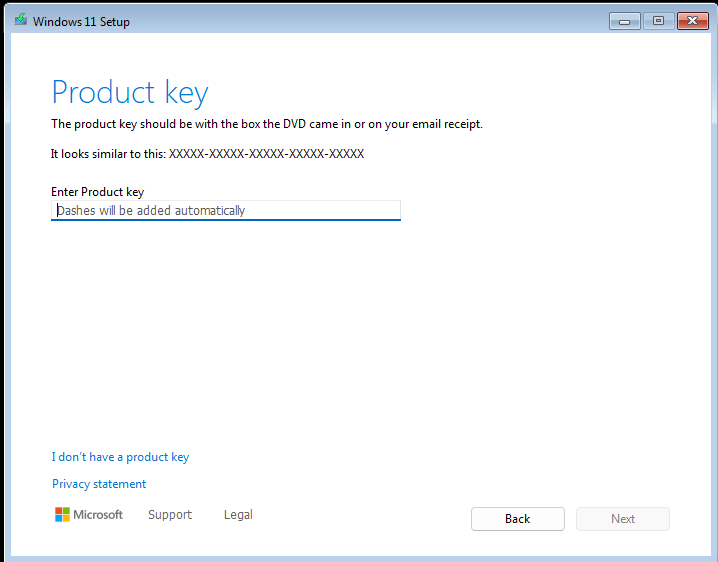Maximize the Setup window

[x=658, y=21]
